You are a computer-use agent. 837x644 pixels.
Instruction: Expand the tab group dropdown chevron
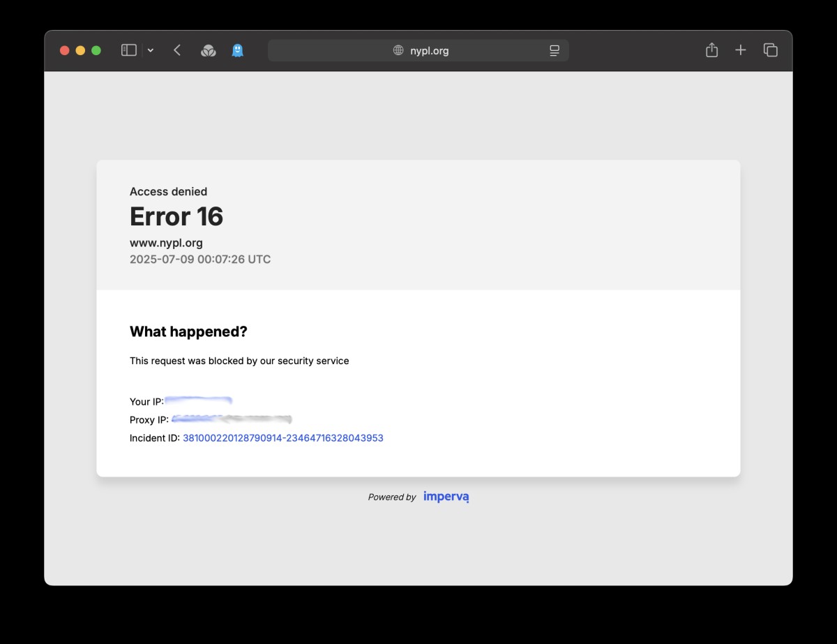tap(151, 50)
